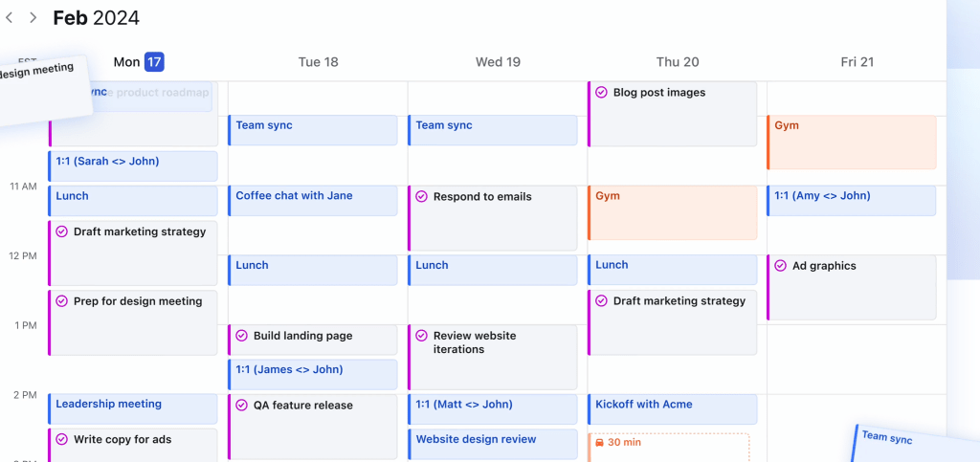Toggle QA feature release task checkmark
The image size is (980, 462).
click(x=241, y=405)
